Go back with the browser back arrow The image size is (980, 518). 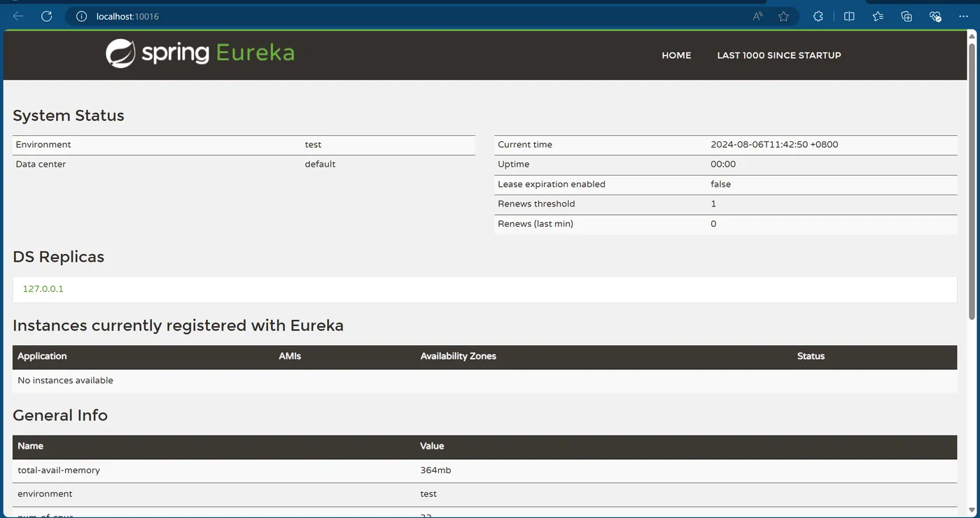click(18, 16)
